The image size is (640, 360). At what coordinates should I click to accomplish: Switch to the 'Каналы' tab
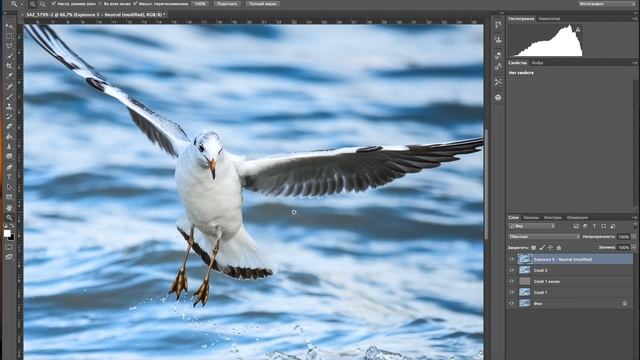[531, 218]
